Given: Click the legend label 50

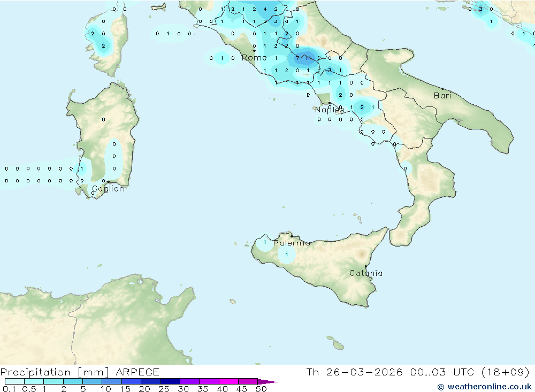Looking at the screenshot, I should click(261, 389).
